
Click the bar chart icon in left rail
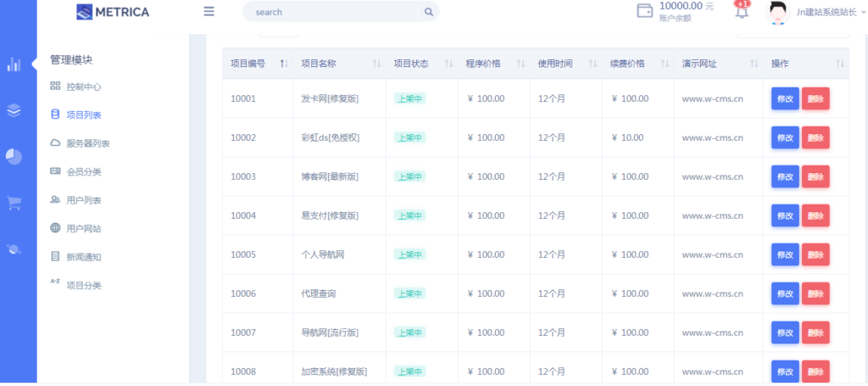pos(14,64)
